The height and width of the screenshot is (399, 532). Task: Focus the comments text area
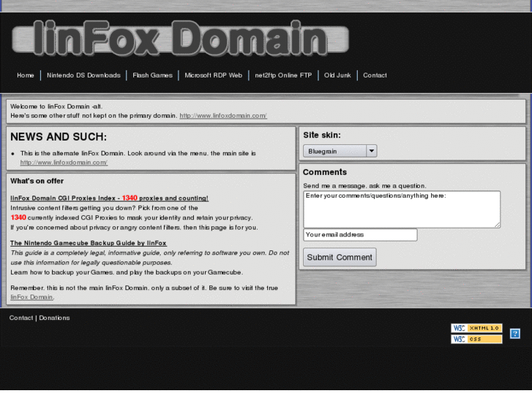(402, 209)
